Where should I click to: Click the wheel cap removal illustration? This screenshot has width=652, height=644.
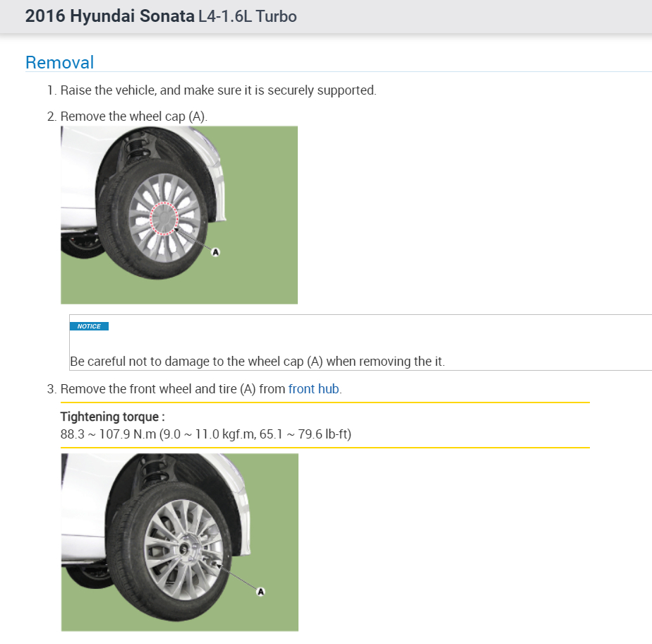point(179,215)
